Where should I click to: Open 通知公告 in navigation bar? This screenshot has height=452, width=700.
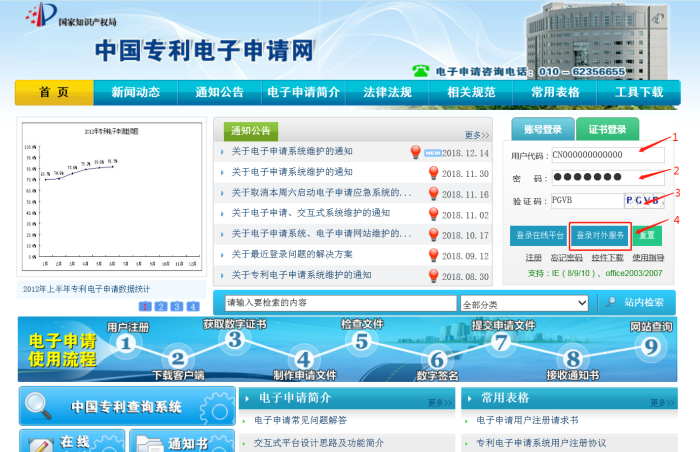click(219, 92)
